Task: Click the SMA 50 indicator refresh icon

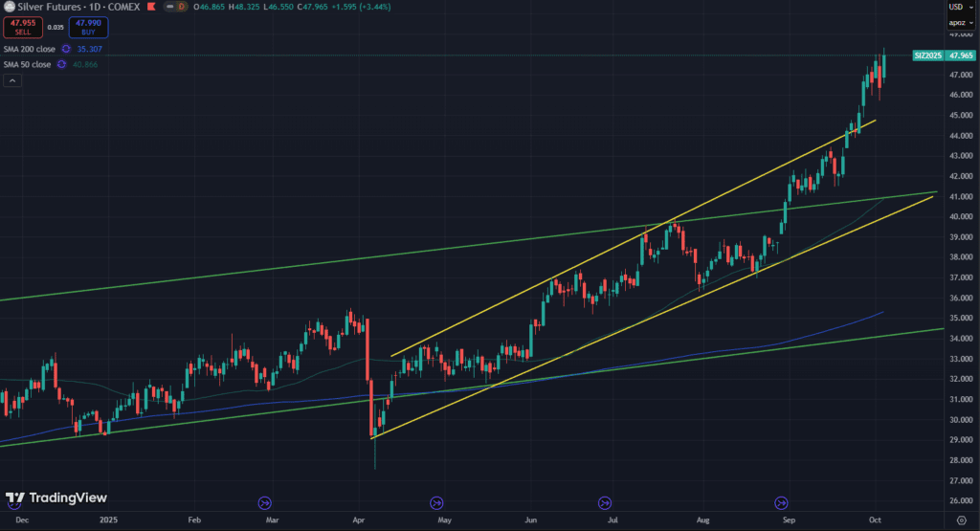Action: tap(61, 64)
